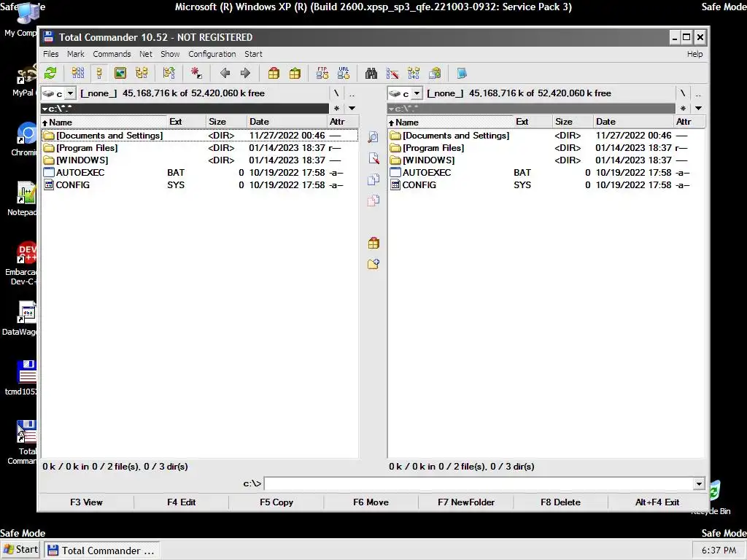Click the red asterisk toolbar icon
The image size is (747, 560).
click(196, 73)
